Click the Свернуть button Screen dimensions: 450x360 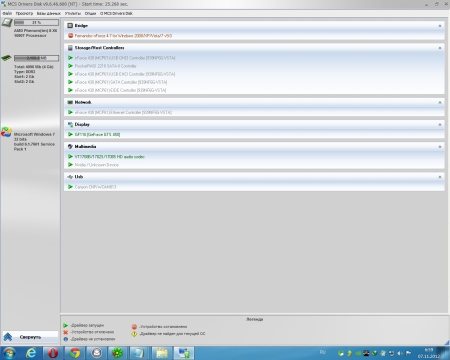click(30, 337)
